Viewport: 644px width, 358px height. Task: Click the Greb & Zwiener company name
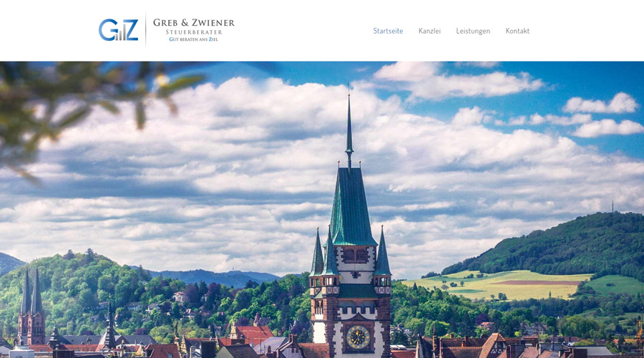(x=193, y=23)
